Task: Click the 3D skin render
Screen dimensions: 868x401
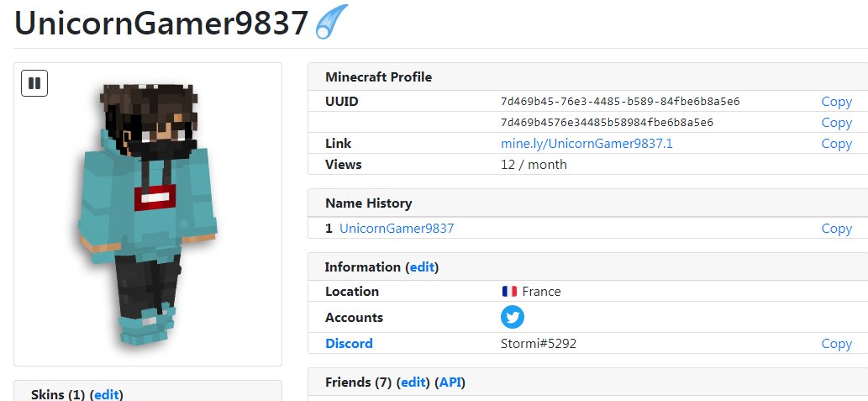Action: pos(148,214)
